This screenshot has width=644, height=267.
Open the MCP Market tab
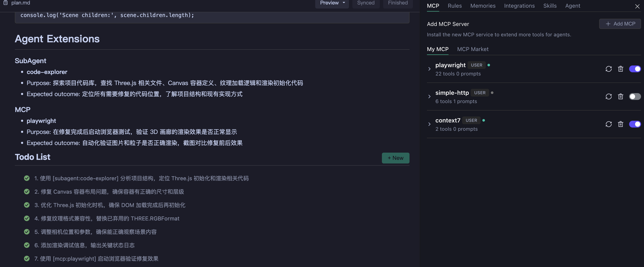[x=473, y=49]
